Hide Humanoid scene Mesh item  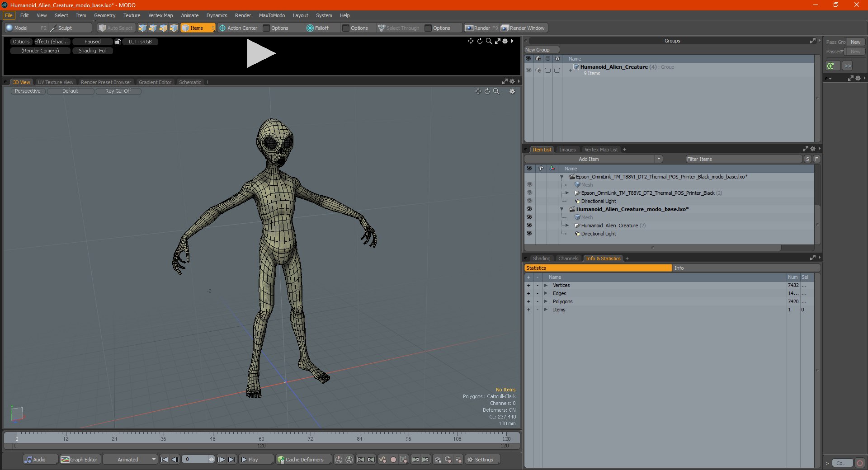(x=529, y=217)
